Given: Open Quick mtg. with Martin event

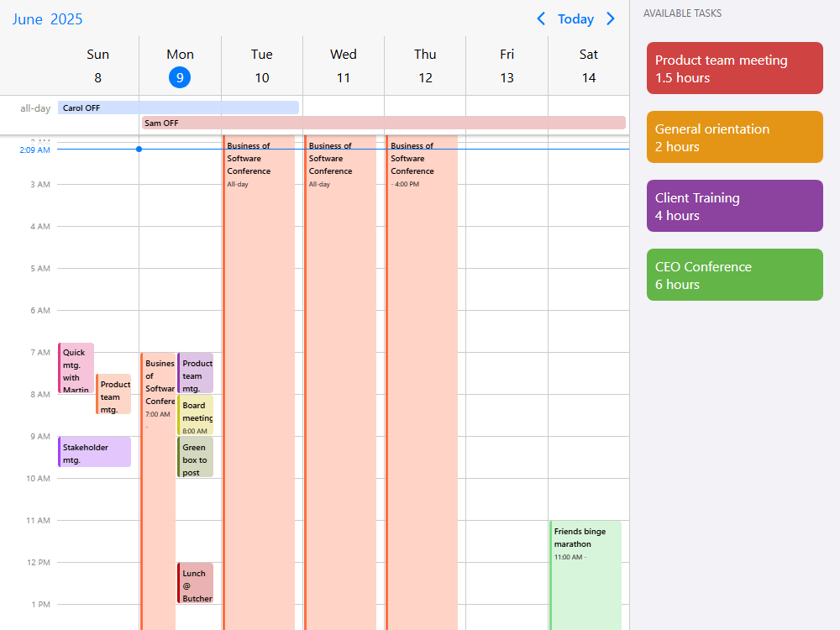Looking at the screenshot, I should click(76, 368).
